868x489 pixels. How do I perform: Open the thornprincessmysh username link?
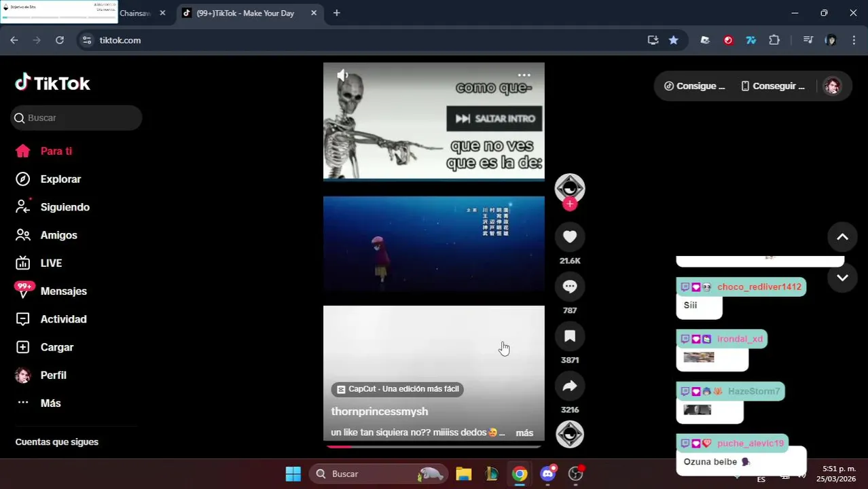(x=379, y=412)
